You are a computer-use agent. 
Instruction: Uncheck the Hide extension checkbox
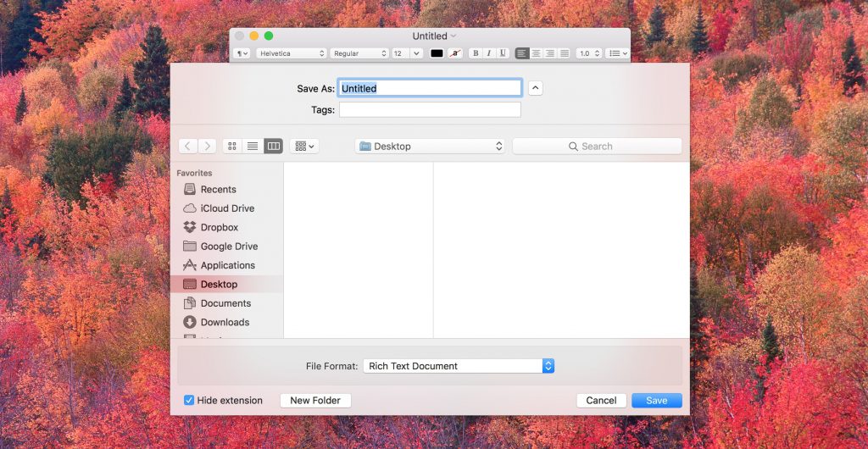[x=189, y=401]
